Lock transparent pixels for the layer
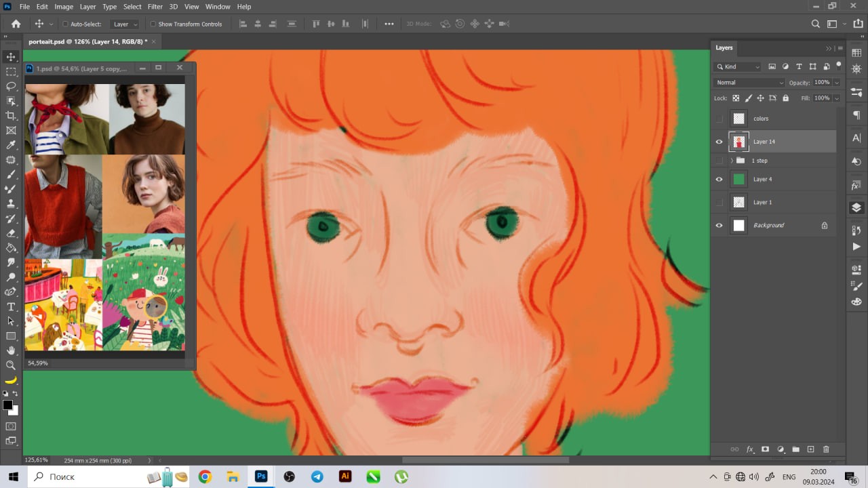This screenshot has width=868, height=488. [736, 98]
